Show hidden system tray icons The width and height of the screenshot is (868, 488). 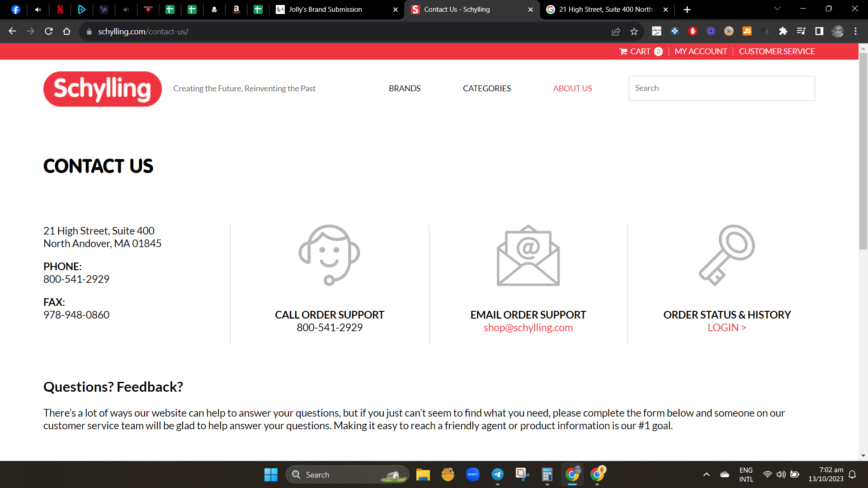[x=707, y=474]
